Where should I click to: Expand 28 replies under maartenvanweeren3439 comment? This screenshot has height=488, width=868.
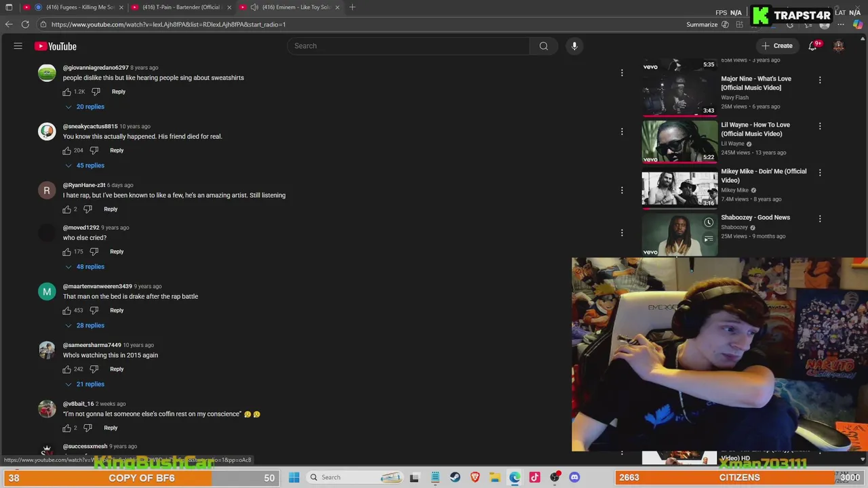(x=85, y=325)
